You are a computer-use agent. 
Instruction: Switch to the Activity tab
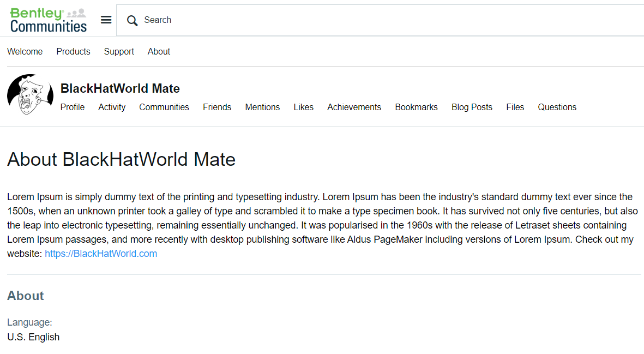click(x=112, y=107)
